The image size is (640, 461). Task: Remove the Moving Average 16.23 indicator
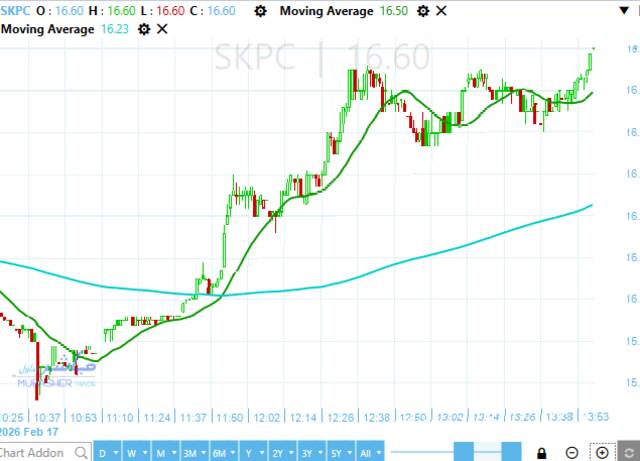pos(163,29)
